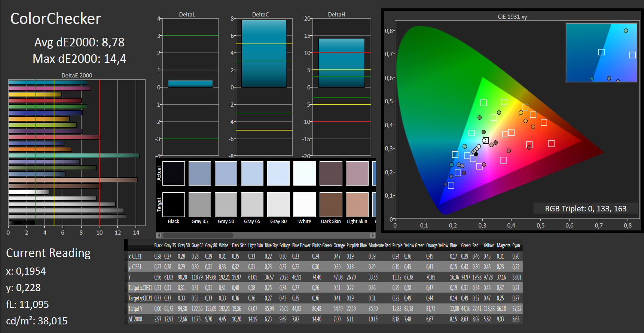The height and width of the screenshot is (333, 644).
Task: Click the 'ColorChecker' page title
Action: click(x=56, y=19)
